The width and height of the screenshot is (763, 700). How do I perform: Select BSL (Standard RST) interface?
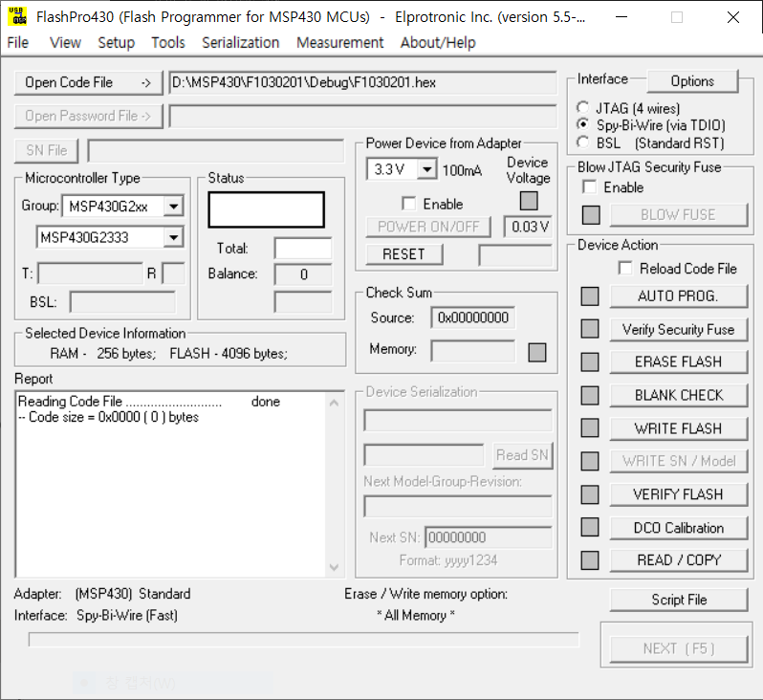[582, 142]
